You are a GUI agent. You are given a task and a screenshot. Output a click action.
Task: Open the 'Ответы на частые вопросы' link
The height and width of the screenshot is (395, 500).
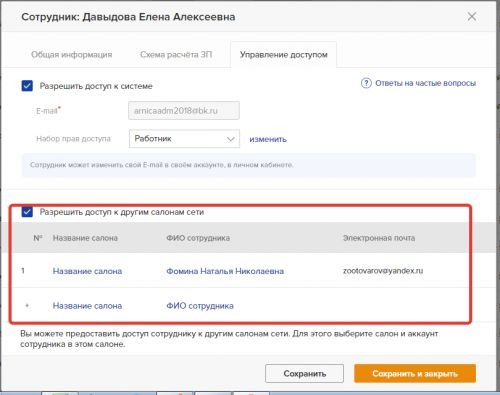[425, 83]
